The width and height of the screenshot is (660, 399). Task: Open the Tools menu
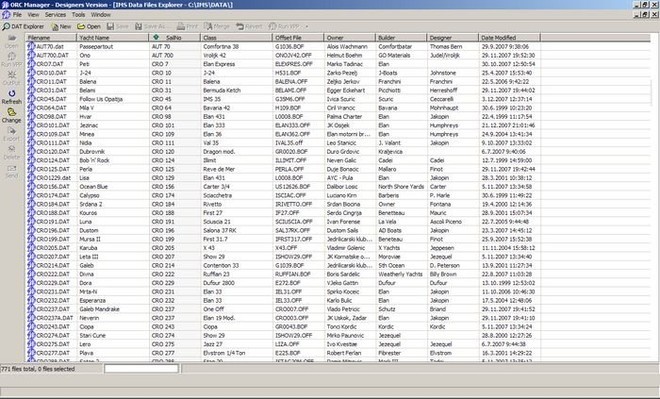(78, 15)
